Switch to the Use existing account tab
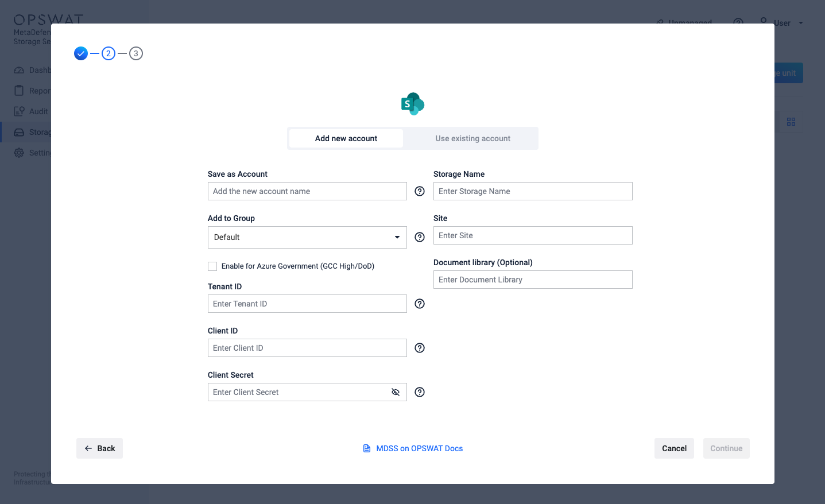Screen dimensions: 825x504 (472, 138)
